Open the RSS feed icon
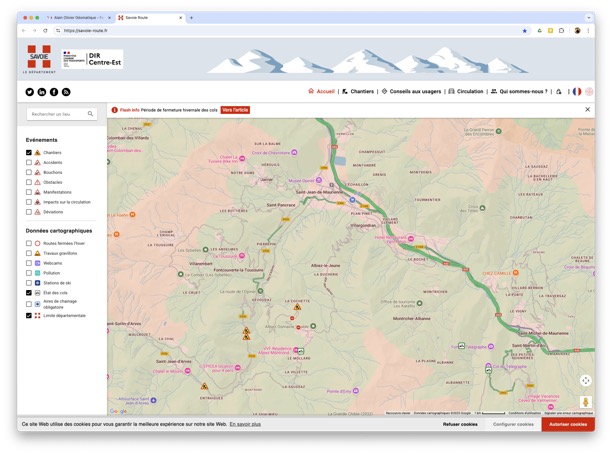This screenshot has width=612, height=454. click(66, 91)
